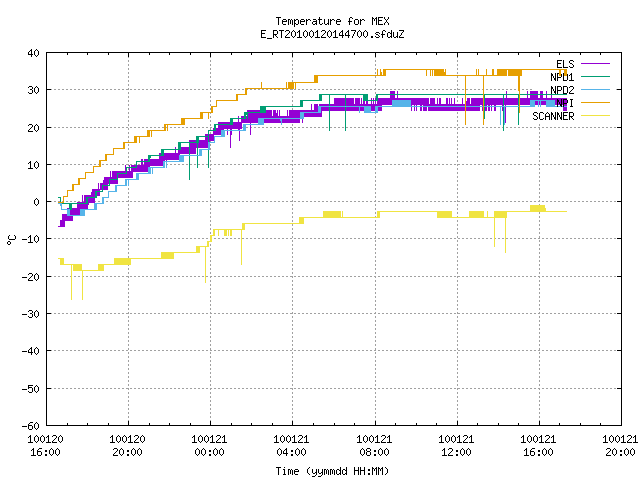Click the SCANNER legend label
This screenshot has width=640, height=480.
(x=553, y=116)
